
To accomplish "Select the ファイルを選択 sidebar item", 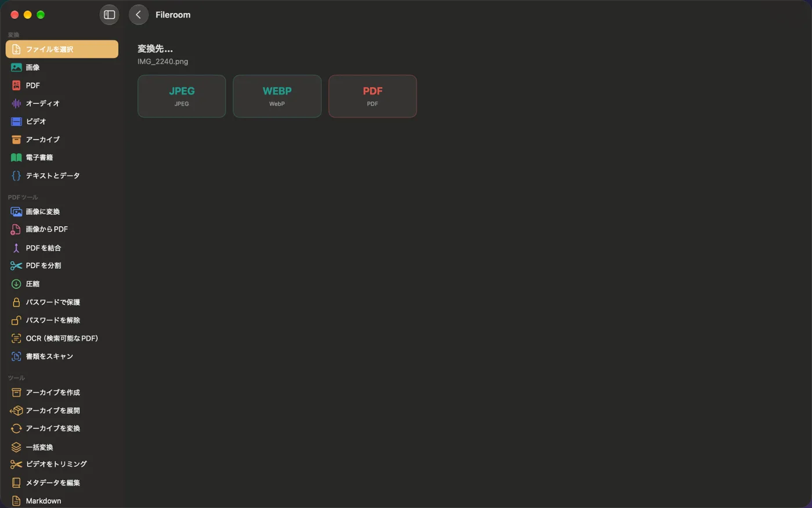I will point(62,49).
